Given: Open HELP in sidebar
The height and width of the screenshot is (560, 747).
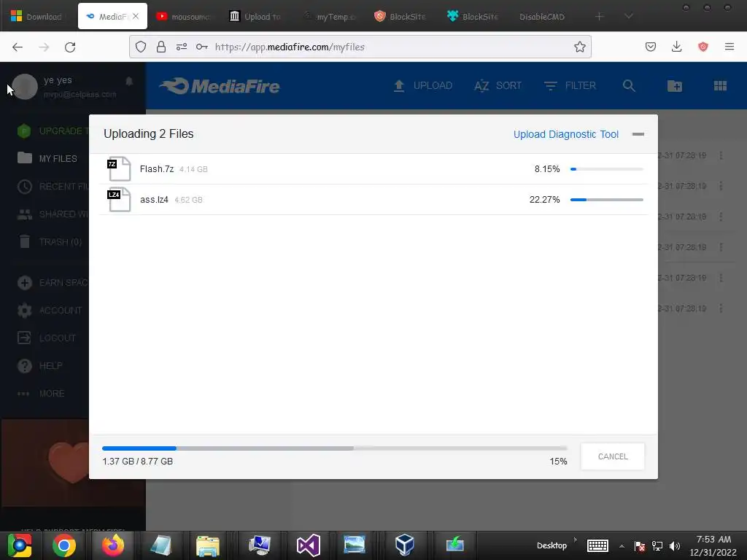Looking at the screenshot, I should 40,366.
